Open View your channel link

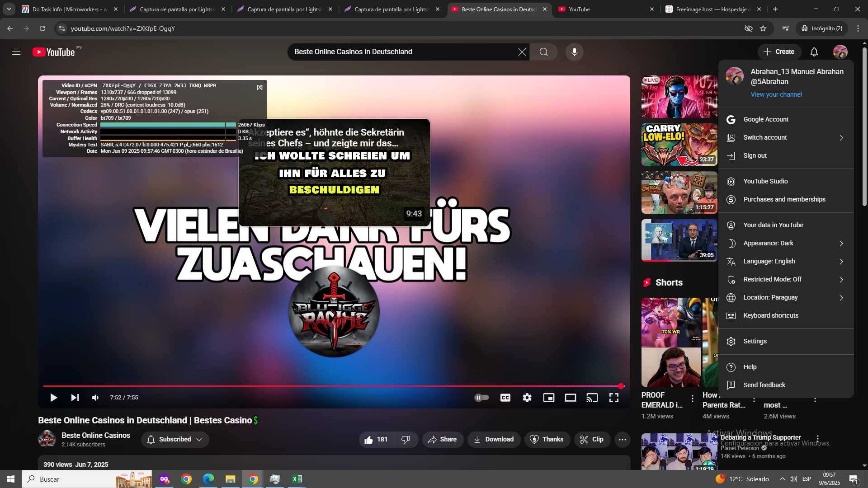776,94
